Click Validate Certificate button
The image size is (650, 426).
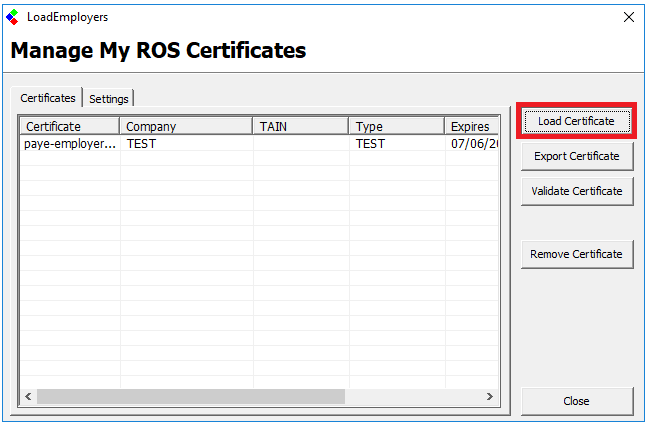[577, 191]
